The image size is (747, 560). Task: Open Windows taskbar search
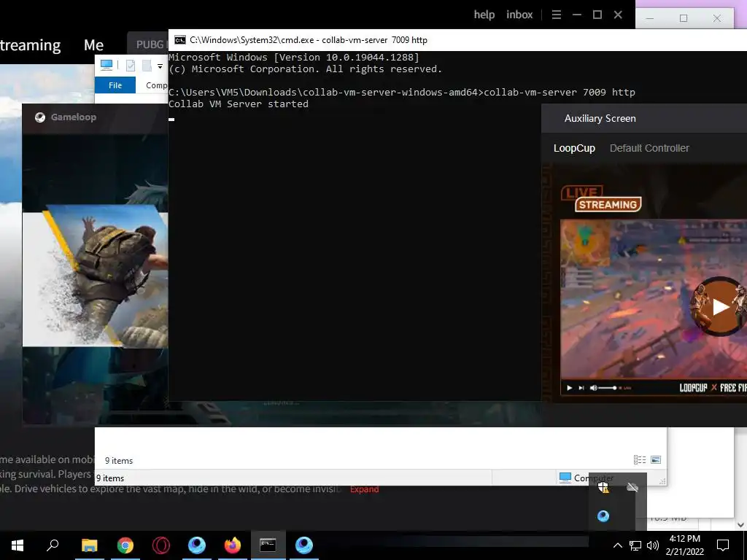coord(53,545)
